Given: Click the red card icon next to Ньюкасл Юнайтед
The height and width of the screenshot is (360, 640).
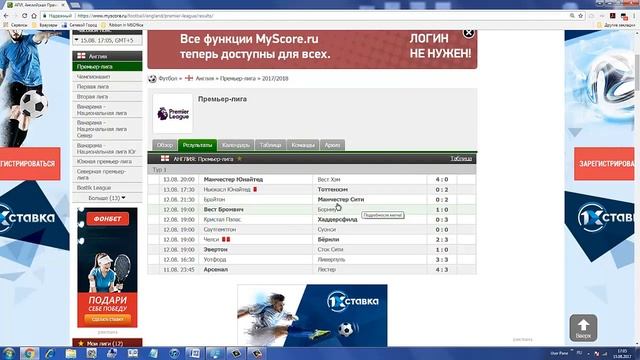Looking at the screenshot, I should click(x=255, y=189).
